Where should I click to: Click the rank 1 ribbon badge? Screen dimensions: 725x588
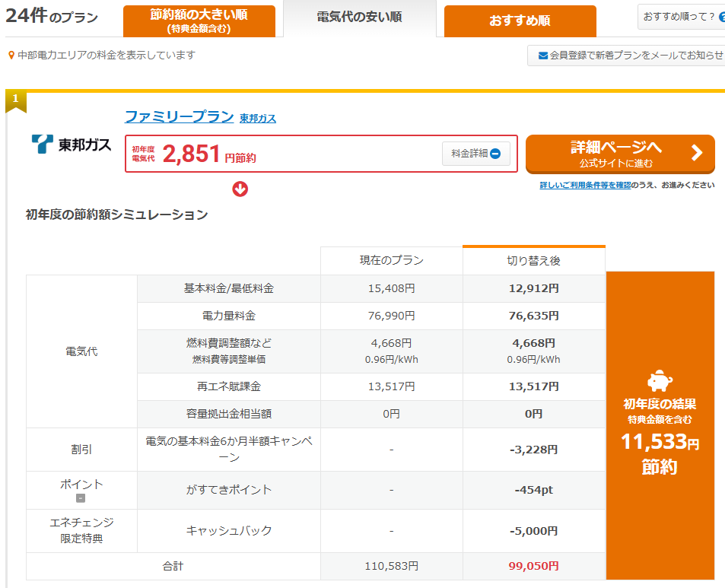coord(16,100)
